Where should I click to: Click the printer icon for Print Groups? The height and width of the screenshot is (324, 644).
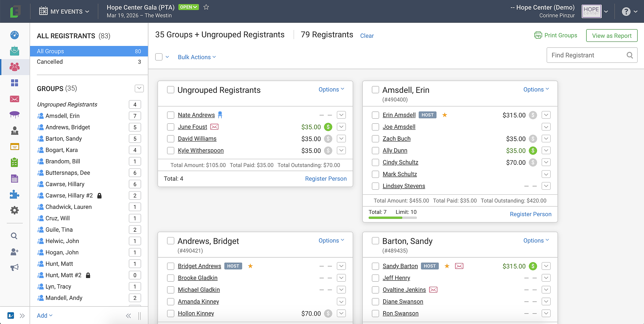pyautogui.click(x=538, y=35)
